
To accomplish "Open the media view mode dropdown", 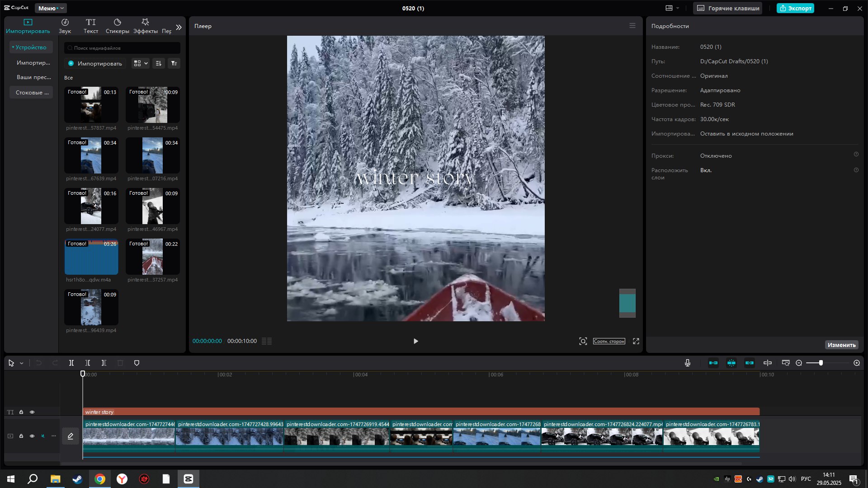I will coord(140,63).
